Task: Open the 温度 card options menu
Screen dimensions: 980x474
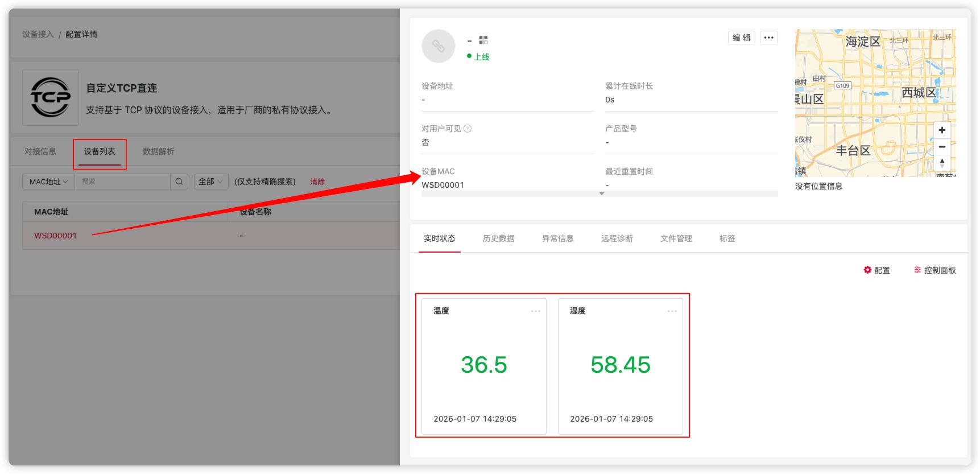Action: 536,311
